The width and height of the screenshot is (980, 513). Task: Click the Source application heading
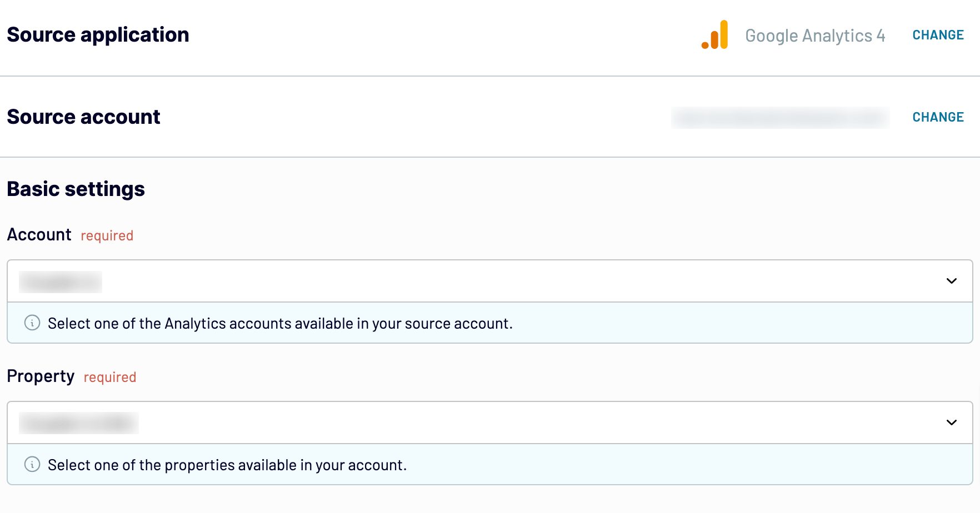point(98,34)
